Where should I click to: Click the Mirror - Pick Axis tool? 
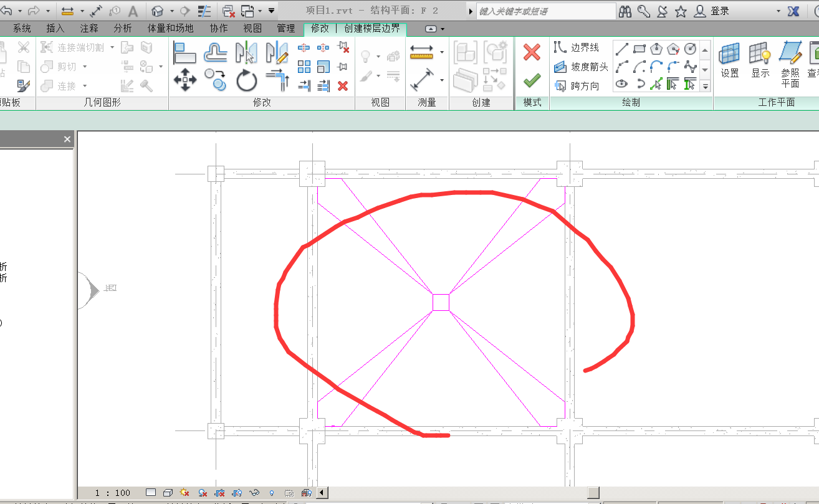tap(247, 52)
